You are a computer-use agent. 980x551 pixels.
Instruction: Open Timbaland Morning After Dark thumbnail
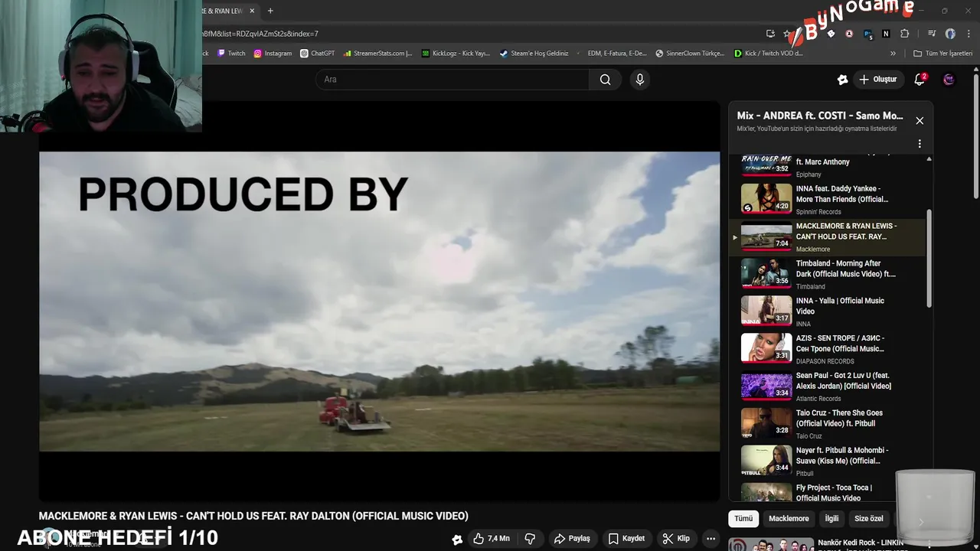[766, 273]
